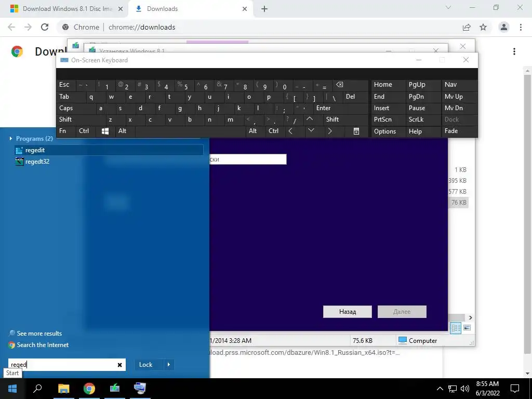The width and height of the screenshot is (532, 399).
Task: Show hidden system tray icons
Action: pos(440,389)
